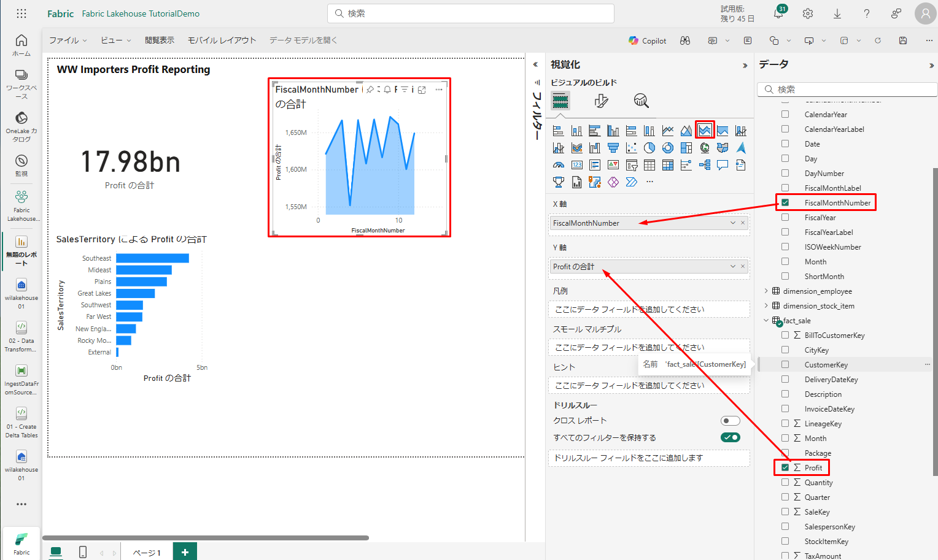Pick the scatter chart visual
938x560 pixels.
[631, 148]
